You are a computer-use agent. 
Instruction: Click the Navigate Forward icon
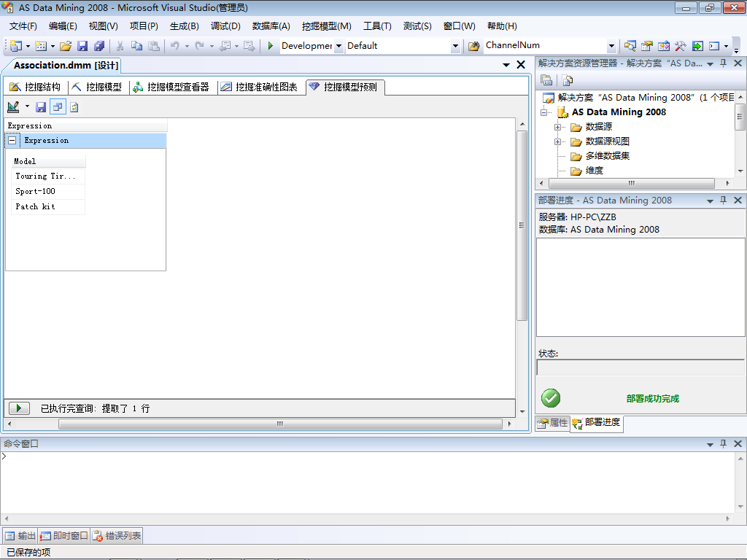point(249,46)
